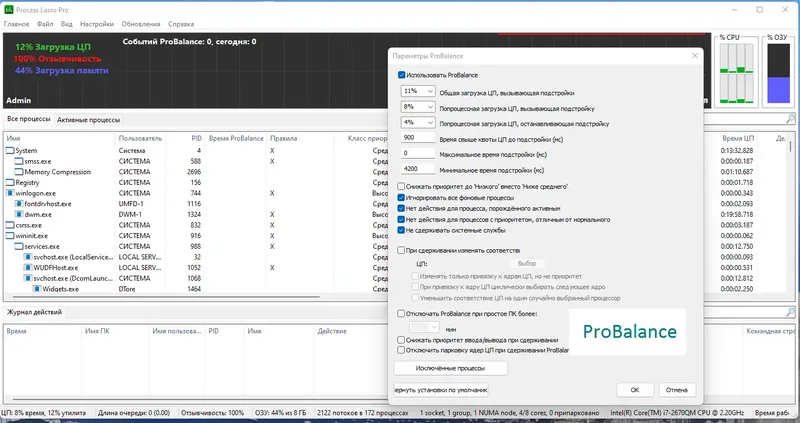Click the Widgets.exe process icon
This screenshot has width=800, height=423.
(x=37, y=289)
